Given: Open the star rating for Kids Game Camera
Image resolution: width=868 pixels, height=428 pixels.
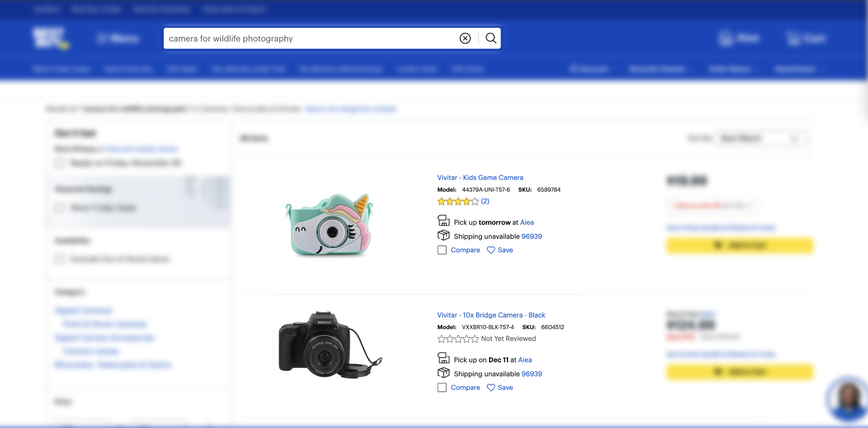Looking at the screenshot, I should [x=458, y=202].
